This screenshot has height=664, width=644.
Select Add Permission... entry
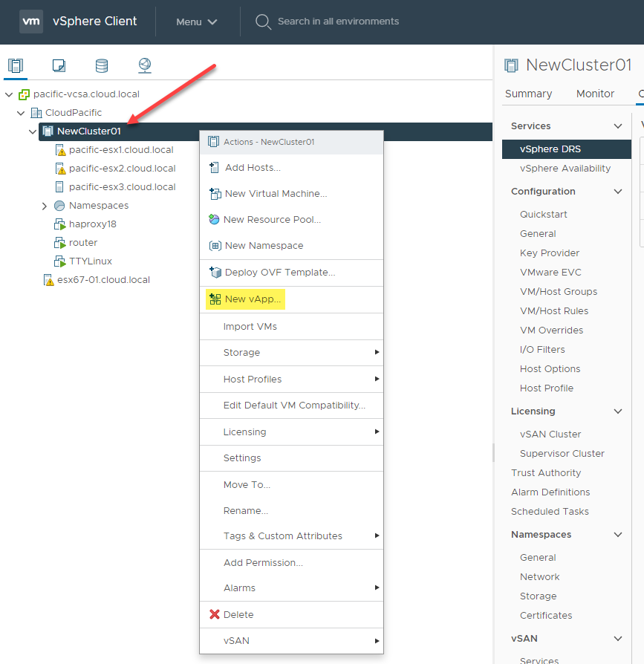coord(291,563)
